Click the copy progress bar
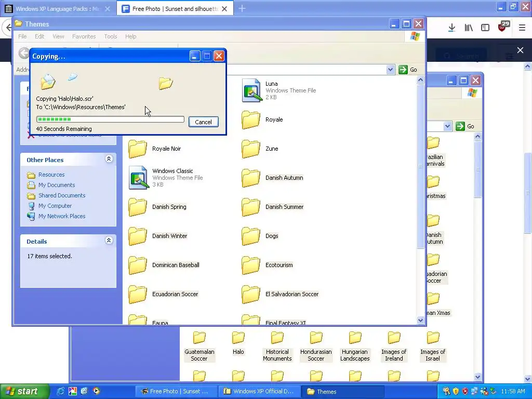Screen dimensions: 532x399 (110, 119)
